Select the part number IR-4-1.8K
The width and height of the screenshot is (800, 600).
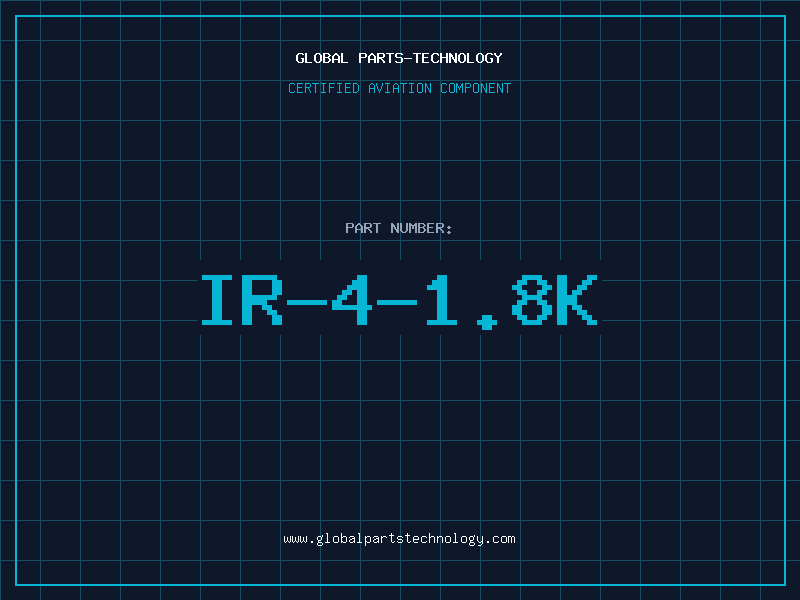[x=399, y=301]
